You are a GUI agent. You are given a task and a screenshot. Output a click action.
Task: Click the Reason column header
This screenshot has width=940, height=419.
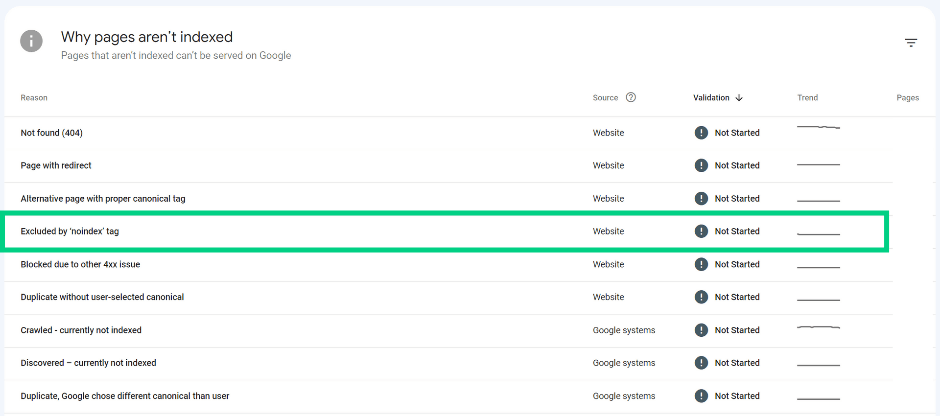coord(34,98)
